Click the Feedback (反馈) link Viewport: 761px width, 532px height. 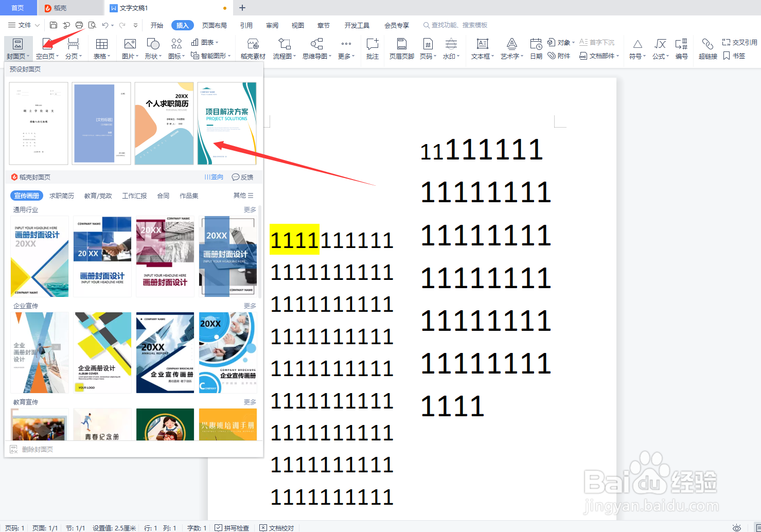coord(243,177)
